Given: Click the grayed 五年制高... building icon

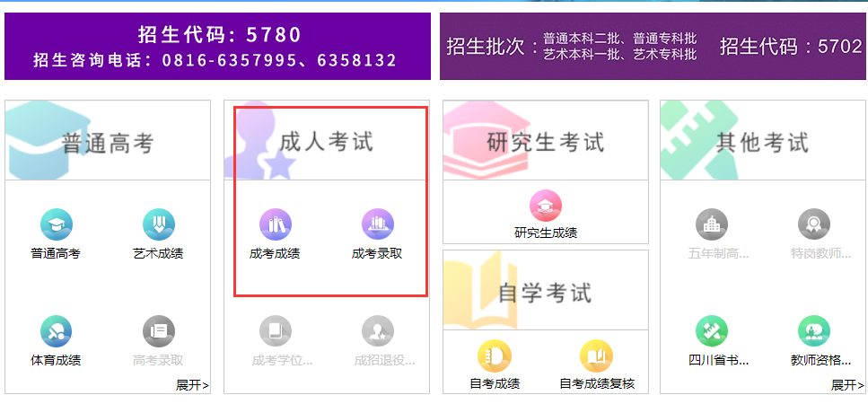Looking at the screenshot, I should [711, 224].
